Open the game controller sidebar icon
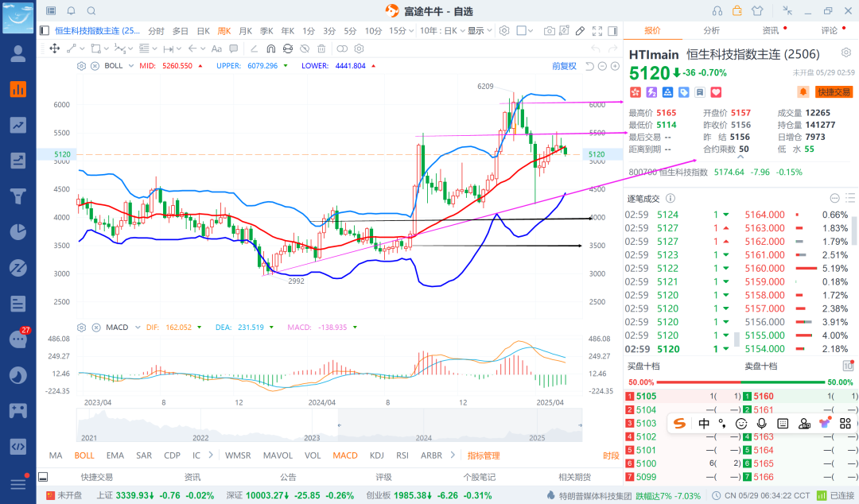The width and height of the screenshot is (859, 504). click(x=18, y=411)
